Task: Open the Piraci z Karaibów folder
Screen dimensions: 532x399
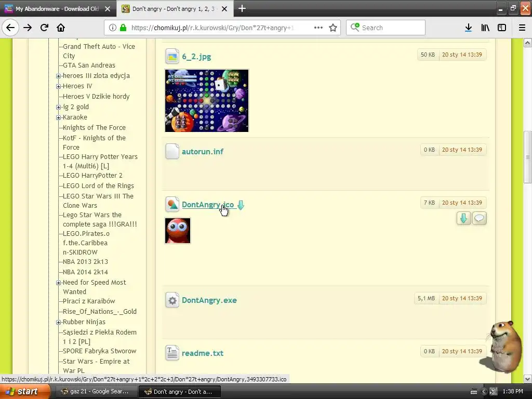Action: 89,301
